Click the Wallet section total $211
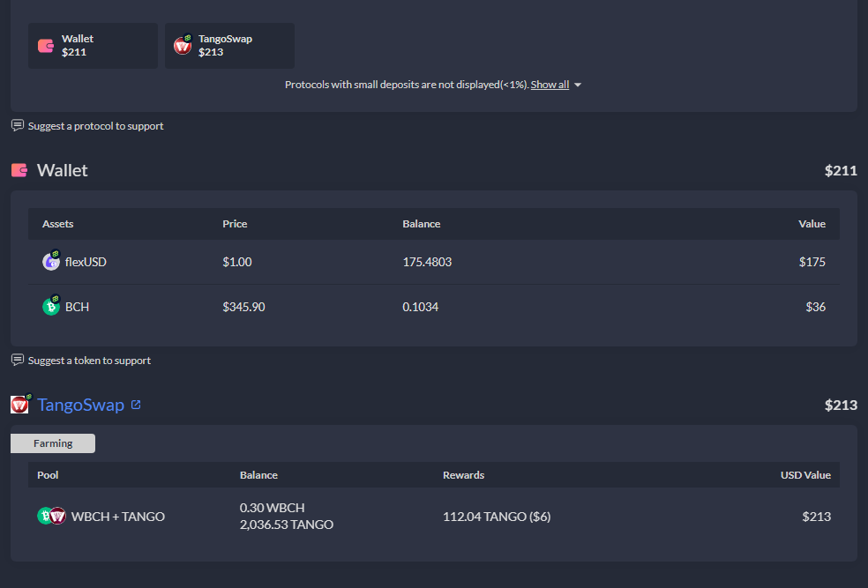Image resolution: width=868 pixels, height=588 pixels. [841, 170]
